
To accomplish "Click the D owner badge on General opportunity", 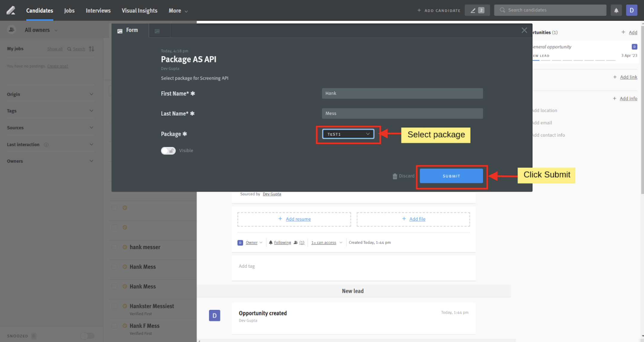I will 634,47.
